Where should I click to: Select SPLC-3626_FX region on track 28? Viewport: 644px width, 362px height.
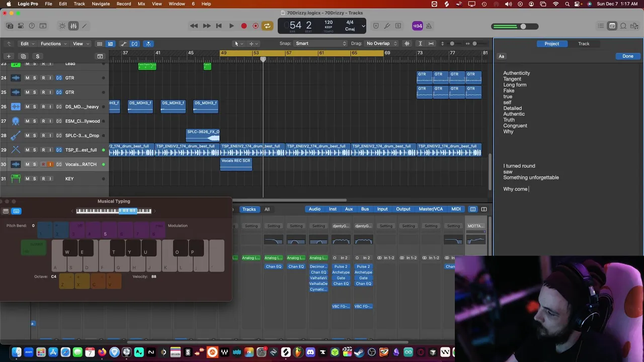point(203,135)
